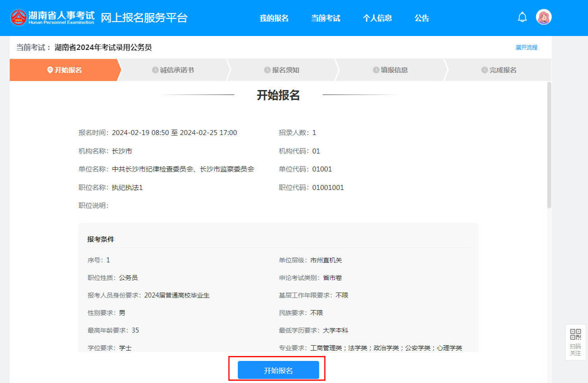Open 当前考试 in top navigation
The image size is (588, 383).
[326, 18]
